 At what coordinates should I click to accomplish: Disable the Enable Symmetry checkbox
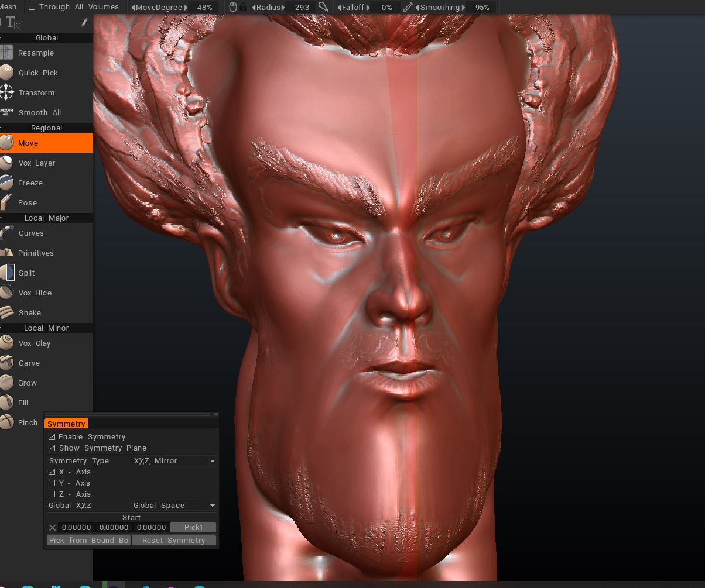52,437
